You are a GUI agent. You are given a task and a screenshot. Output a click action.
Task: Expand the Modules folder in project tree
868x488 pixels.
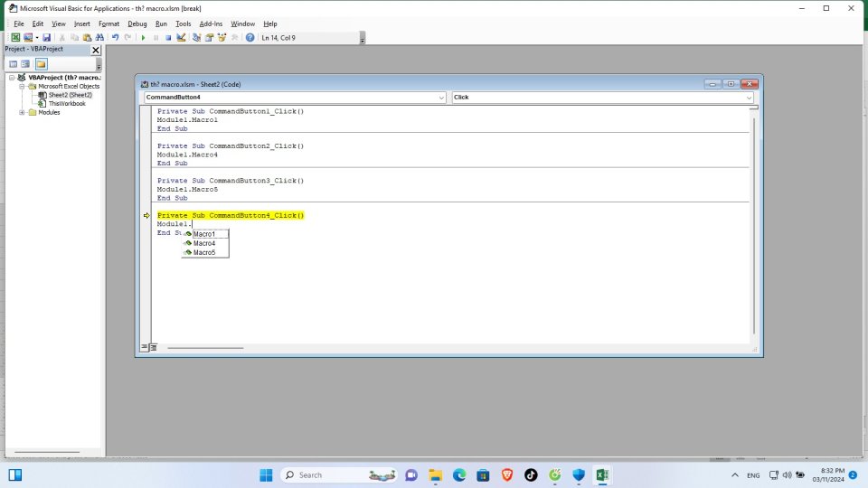coord(22,113)
